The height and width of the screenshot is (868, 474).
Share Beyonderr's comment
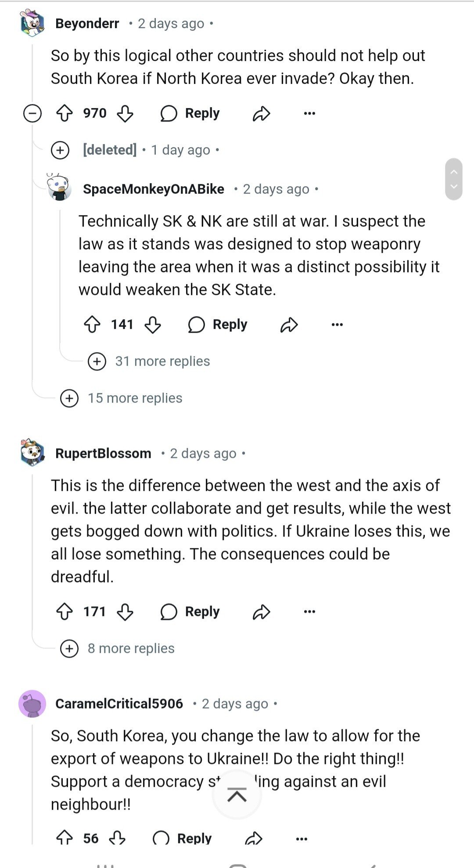[x=262, y=113]
